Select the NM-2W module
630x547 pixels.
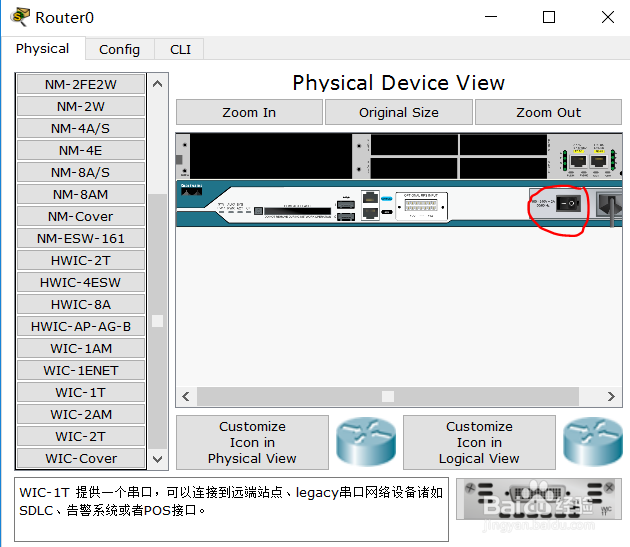coord(81,107)
